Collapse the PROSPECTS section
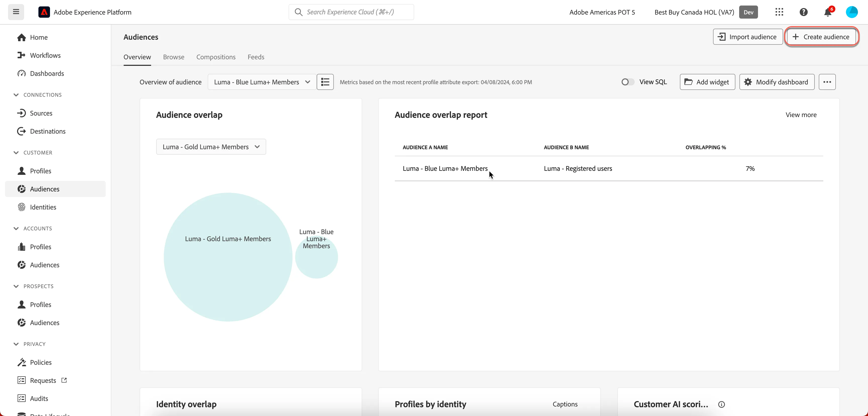The height and width of the screenshot is (416, 868). [16, 286]
